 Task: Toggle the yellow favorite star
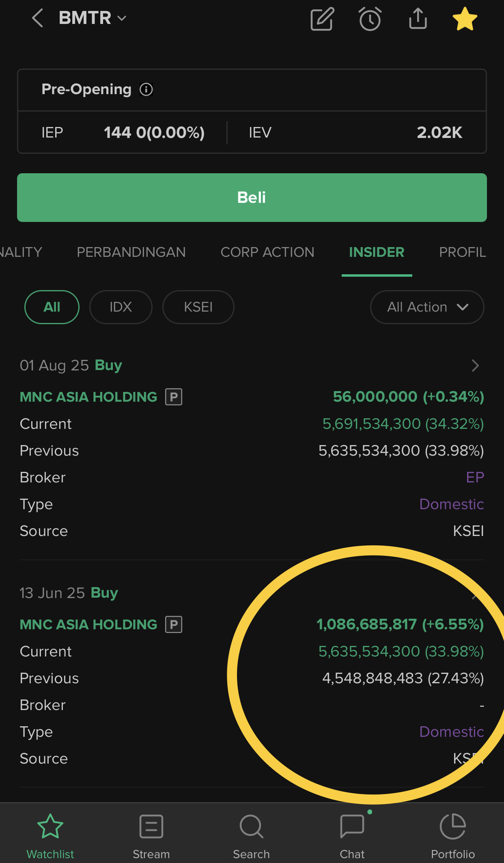(465, 19)
